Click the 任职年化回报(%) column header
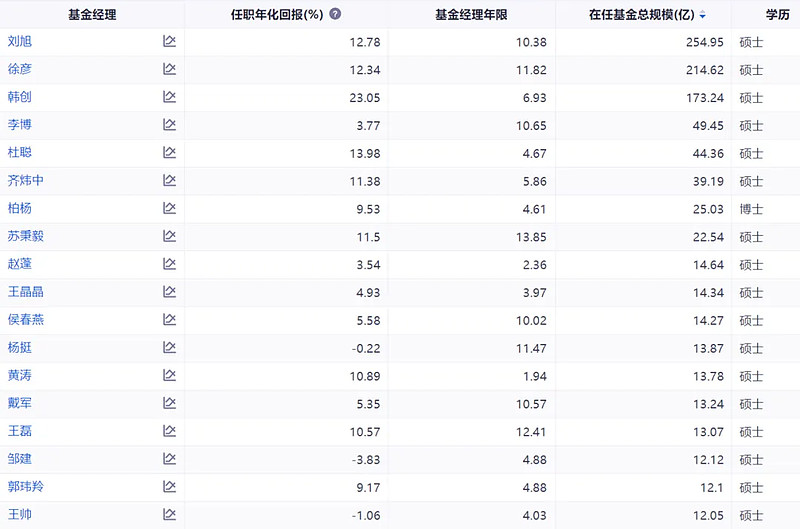 click(x=277, y=15)
